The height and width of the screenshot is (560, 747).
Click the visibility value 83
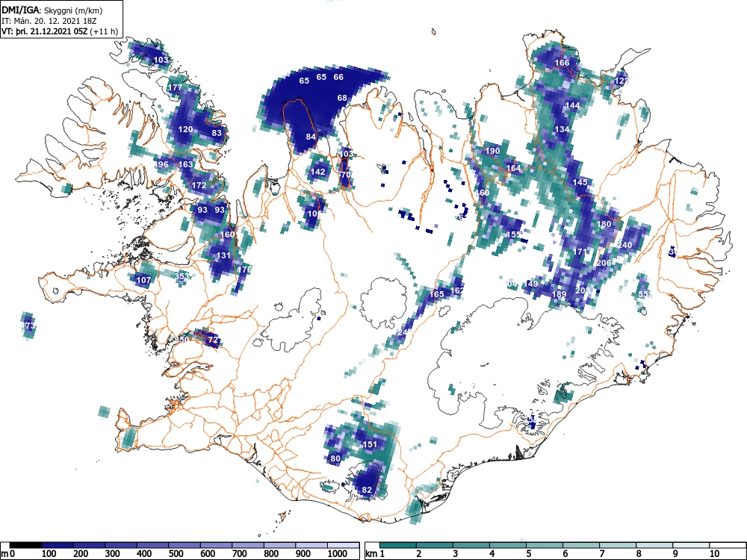tap(217, 133)
